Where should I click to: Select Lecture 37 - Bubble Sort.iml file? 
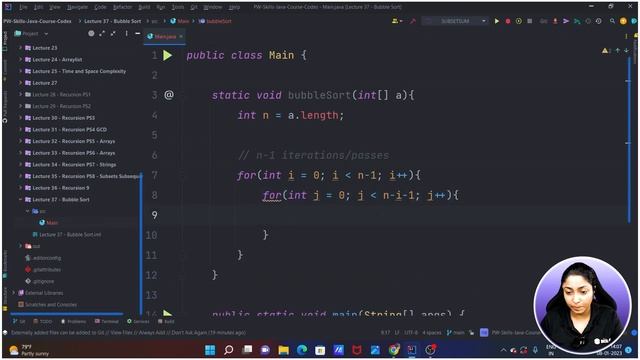tap(67, 235)
